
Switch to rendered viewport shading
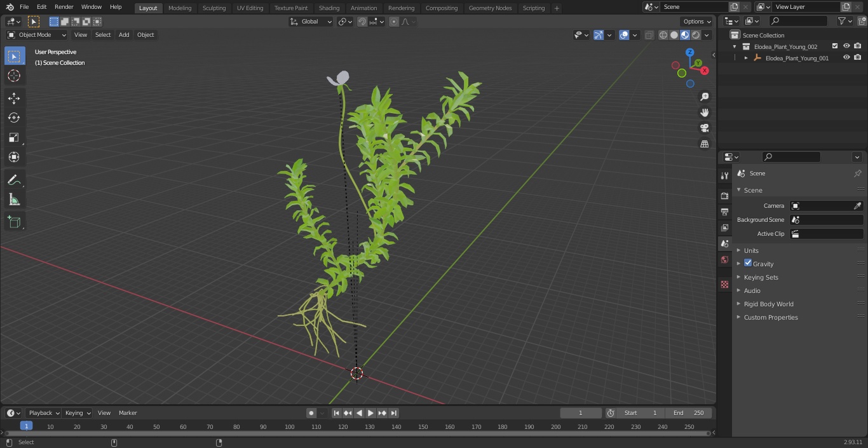click(x=696, y=35)
